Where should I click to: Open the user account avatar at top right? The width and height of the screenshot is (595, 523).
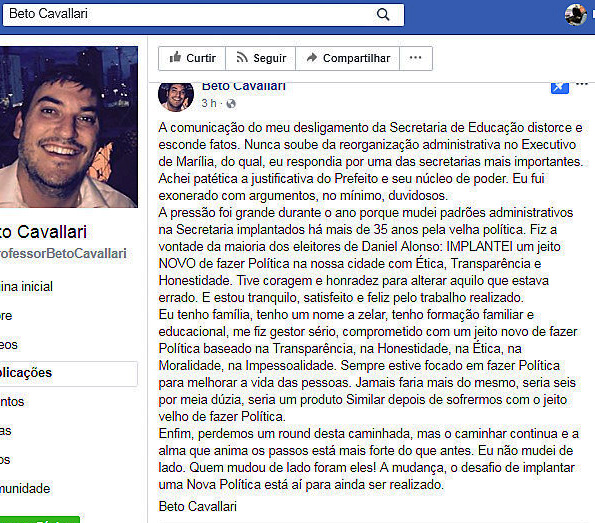[576, 14]
